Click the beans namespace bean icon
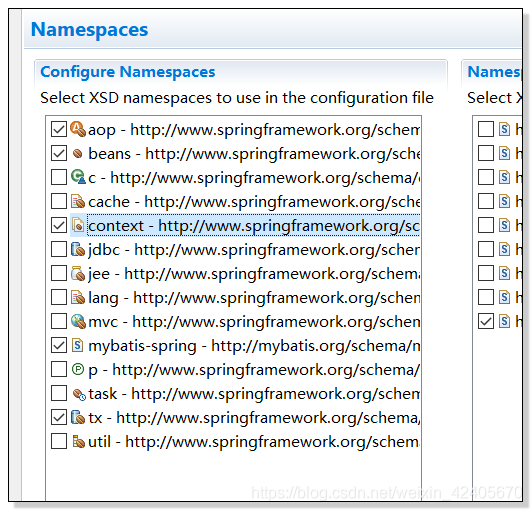 (78, 154)
